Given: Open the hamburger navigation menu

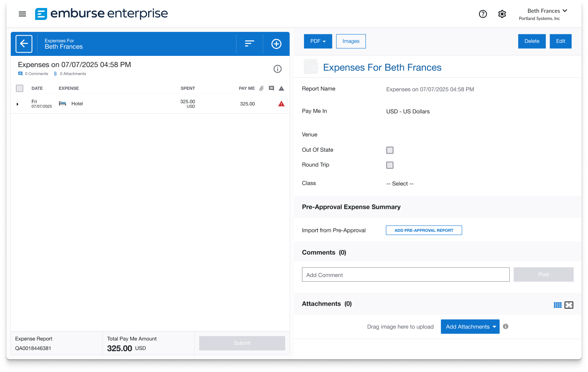Looking at the screenshot, I should pos(22,14).
